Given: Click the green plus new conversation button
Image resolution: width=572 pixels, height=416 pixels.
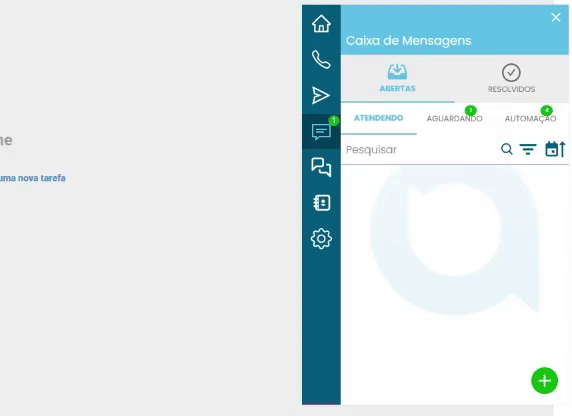Looking at the screenshot, I should [545, 381].
